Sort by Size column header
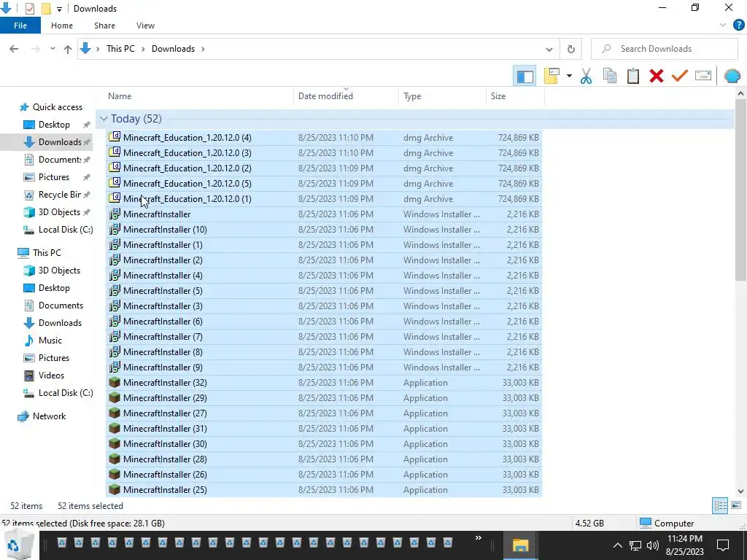The width and height of the screenshot is (747, 560). click(515, 96)
